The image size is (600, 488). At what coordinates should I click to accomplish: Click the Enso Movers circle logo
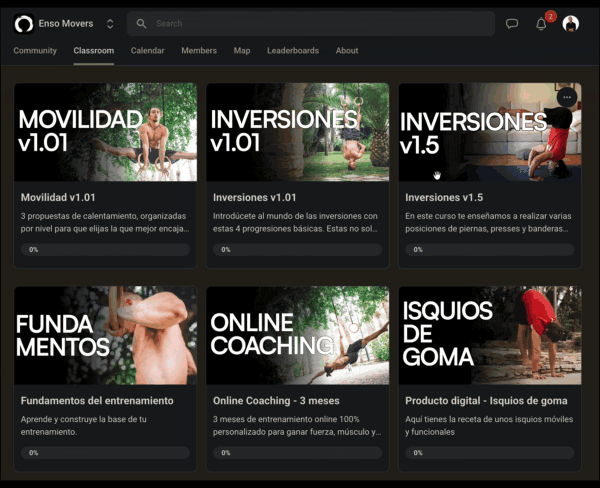[x=24, y=24]
